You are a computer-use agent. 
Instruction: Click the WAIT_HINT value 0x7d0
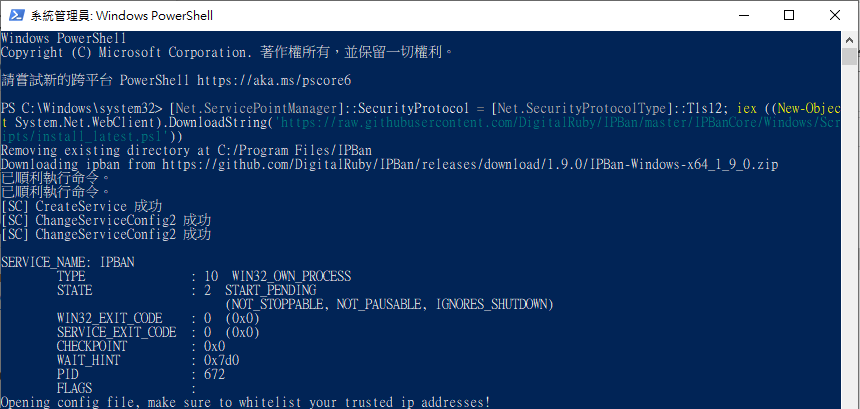(x=221, y=361)
